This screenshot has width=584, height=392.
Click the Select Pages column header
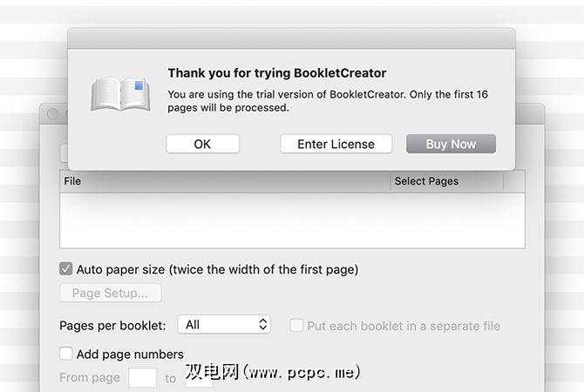(446, 181)
